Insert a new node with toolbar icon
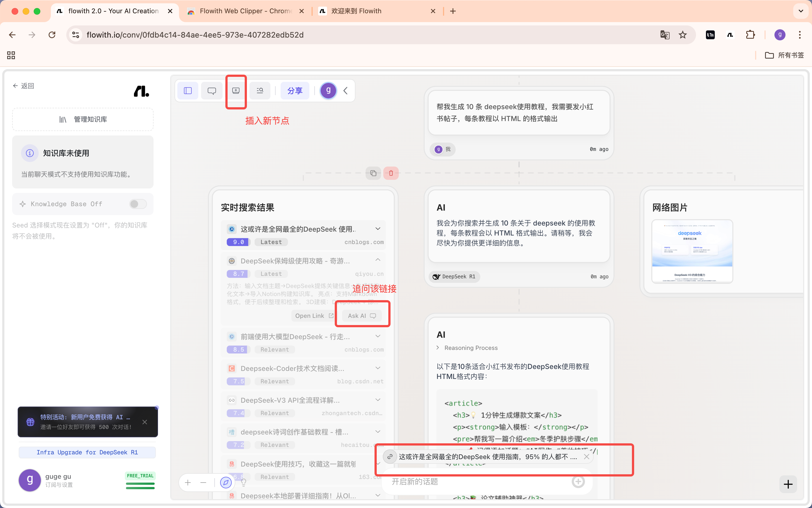 coord(236,91)
